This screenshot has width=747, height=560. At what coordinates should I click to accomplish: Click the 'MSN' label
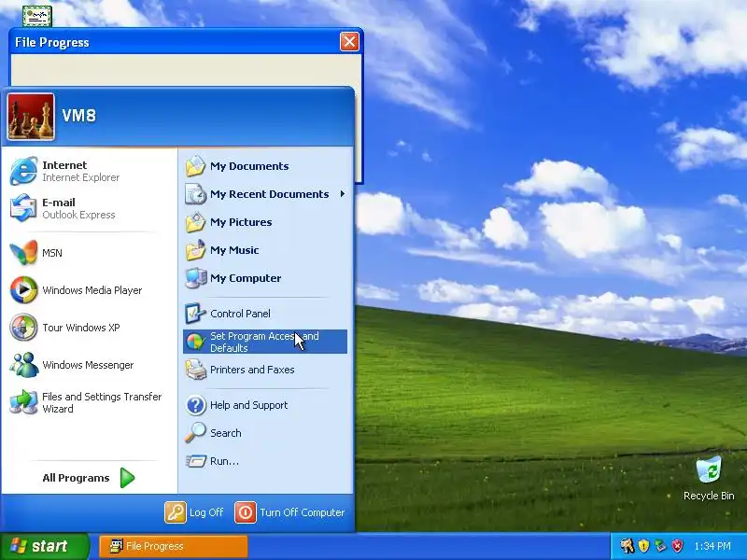point(52,253)
